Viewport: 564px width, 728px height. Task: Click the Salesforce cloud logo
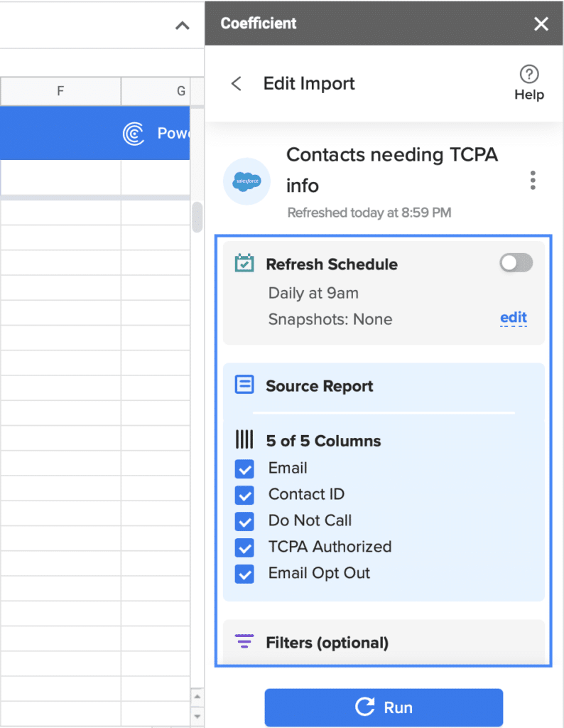tap(246, 181)
